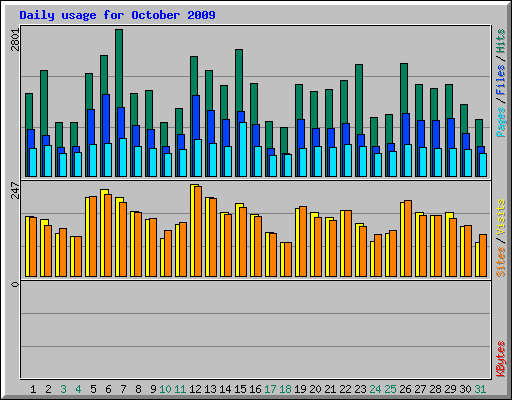
Task: Click the title 'Daily usage for October 2009'
Action: pos(117,15)
